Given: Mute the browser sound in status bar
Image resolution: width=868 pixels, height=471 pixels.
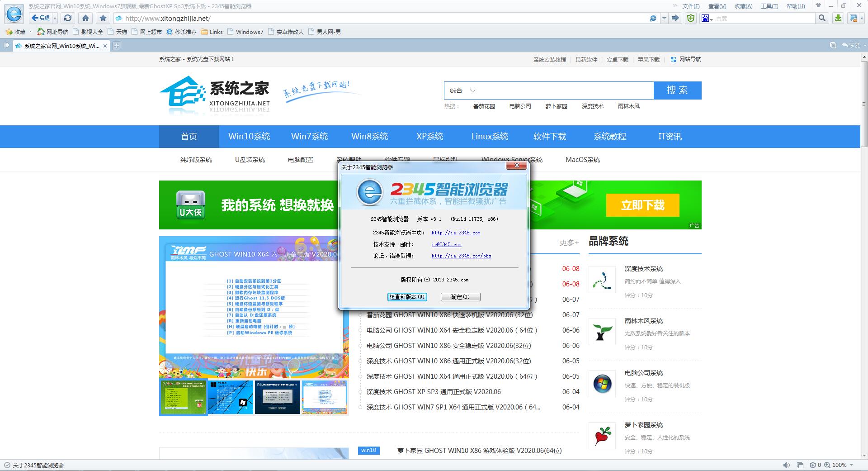Looking at the screenshot, I should coord(787,465).
